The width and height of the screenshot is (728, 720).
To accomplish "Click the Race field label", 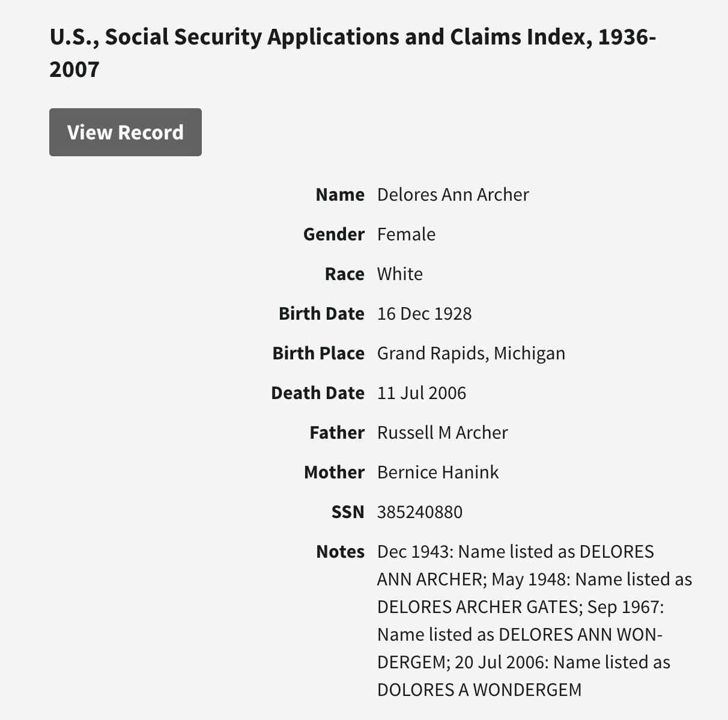I will click(344, 274).
